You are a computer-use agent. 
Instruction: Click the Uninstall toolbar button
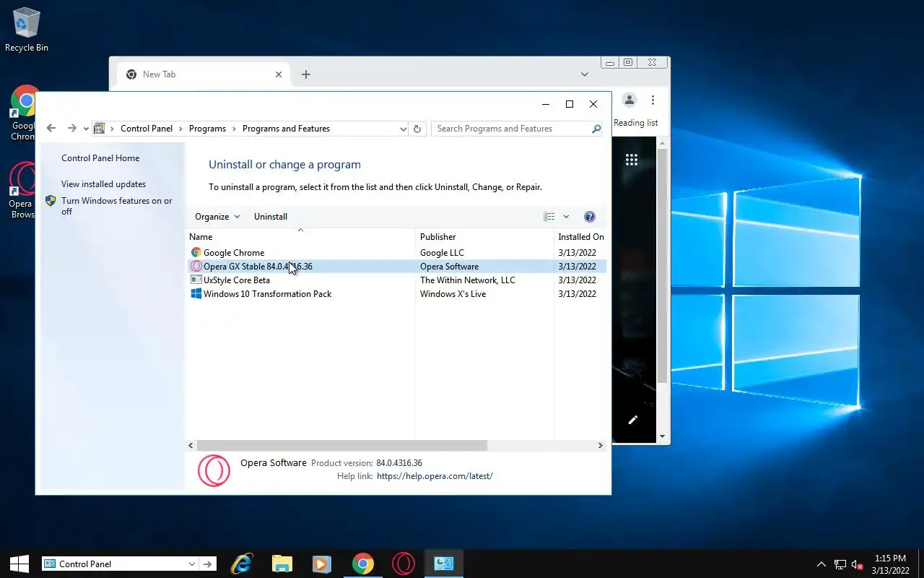click(x=271, y=217)
